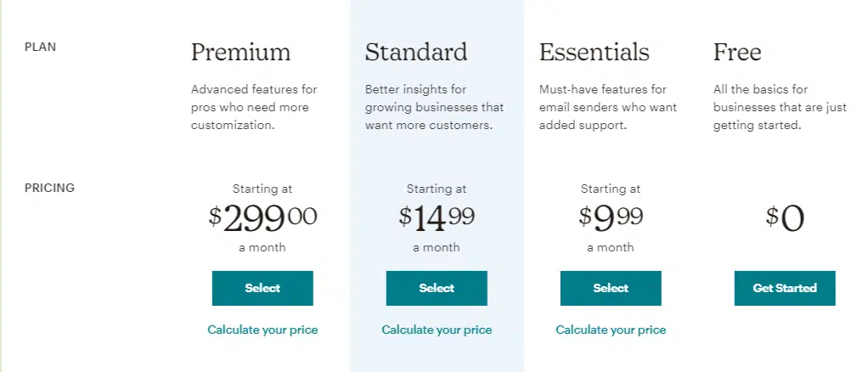Open Calculate your price link for Premium
This screenshot has height=372, width=868.
(x=262, y=330)
